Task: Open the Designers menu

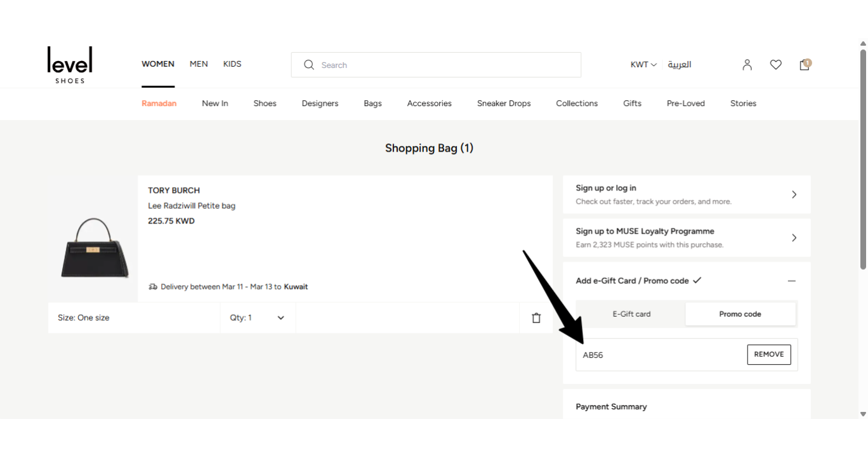Action: (320, 103)
